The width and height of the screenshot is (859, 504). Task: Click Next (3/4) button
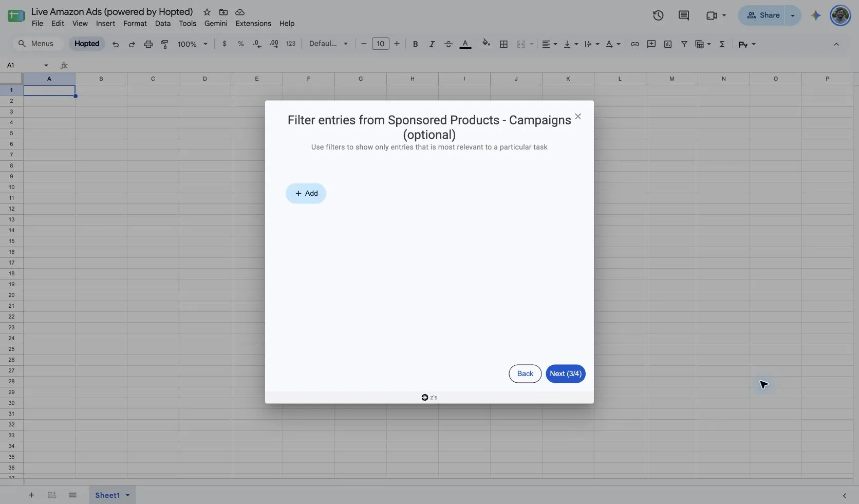(566, 374)
